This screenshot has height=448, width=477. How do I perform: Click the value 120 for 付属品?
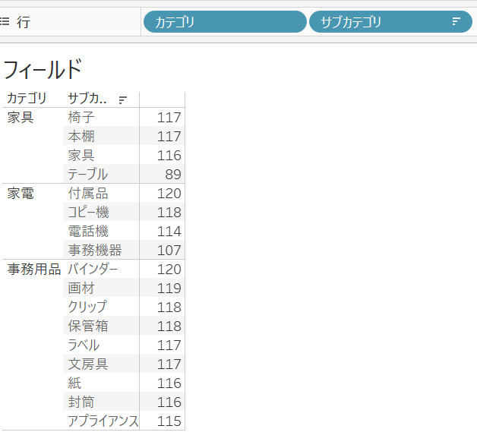pyautogui.click(x=169, y=194)
